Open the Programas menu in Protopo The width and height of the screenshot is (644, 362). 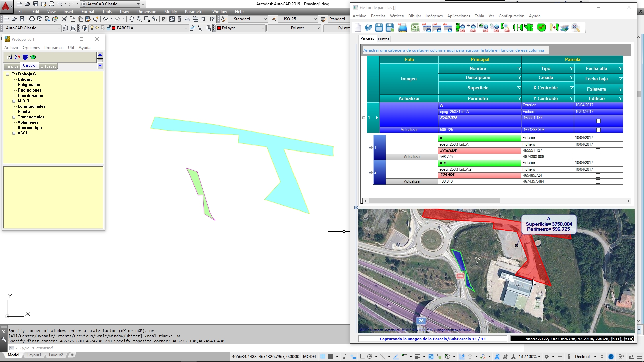coord(54,48)
